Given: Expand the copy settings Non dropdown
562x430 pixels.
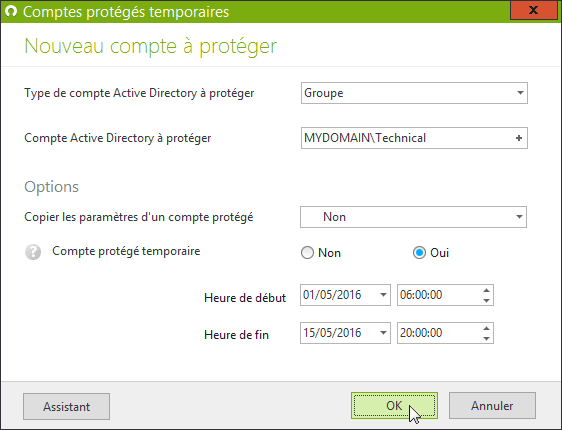Looking at the screenshot, I should (x=413, y=217).
